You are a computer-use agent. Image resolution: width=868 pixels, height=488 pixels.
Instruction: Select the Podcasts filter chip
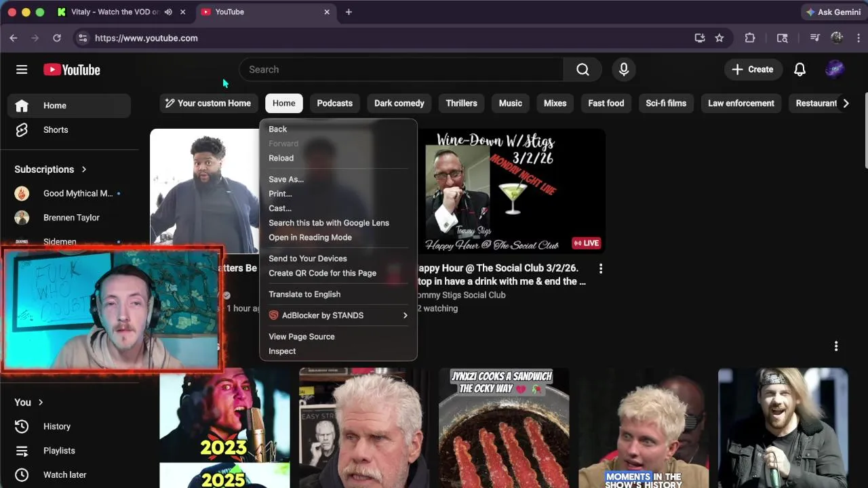click(335, 103)
